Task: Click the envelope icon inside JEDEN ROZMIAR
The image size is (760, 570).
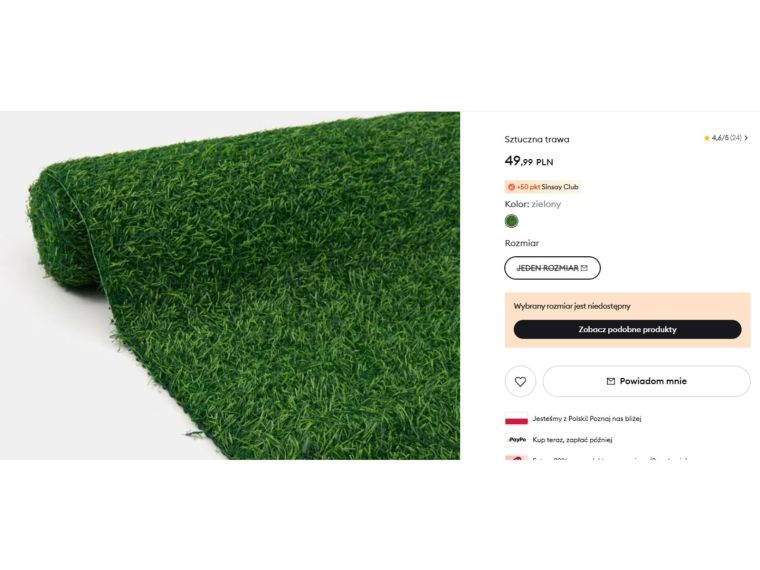Action: 584,268
